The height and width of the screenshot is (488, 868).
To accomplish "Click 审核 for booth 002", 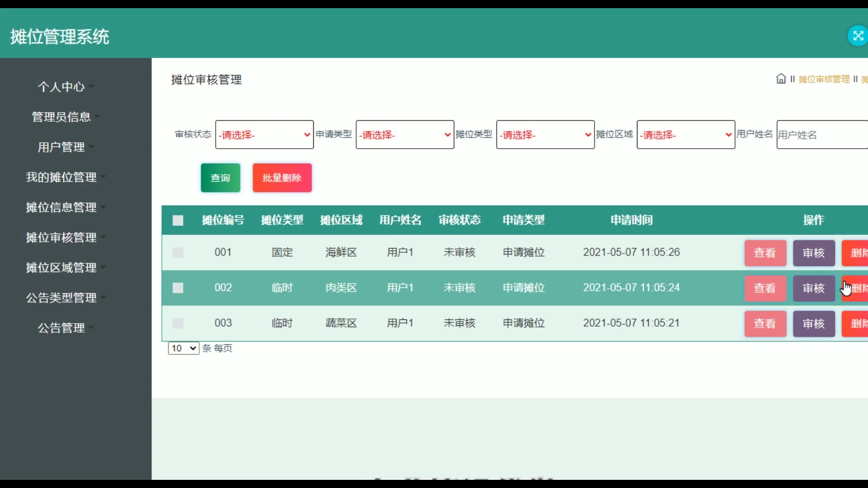I will pos(814,288).
